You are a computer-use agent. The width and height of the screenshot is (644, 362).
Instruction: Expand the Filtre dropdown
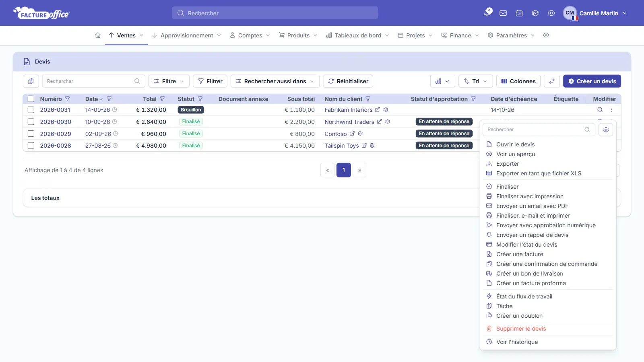[x=169, y=81]
